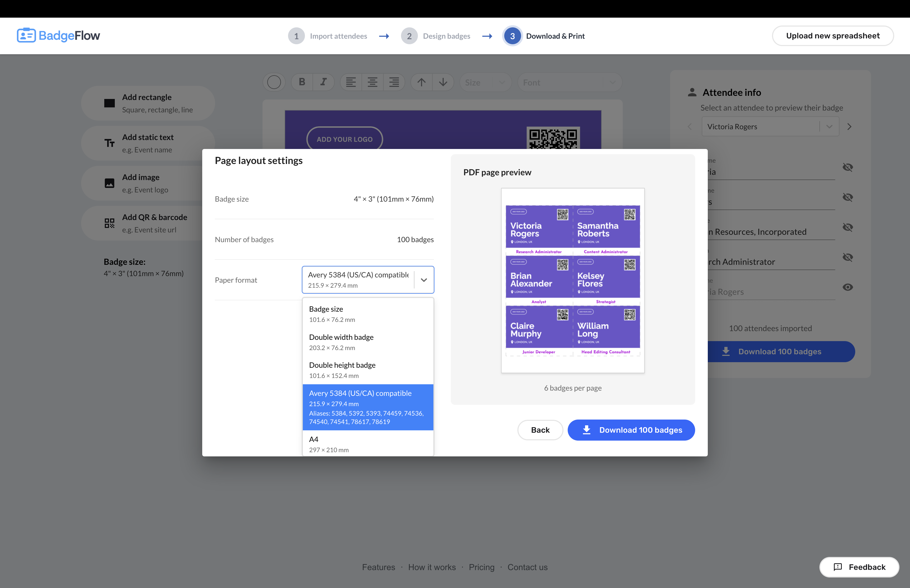Toggle bold formatting

tap(302, 82)
